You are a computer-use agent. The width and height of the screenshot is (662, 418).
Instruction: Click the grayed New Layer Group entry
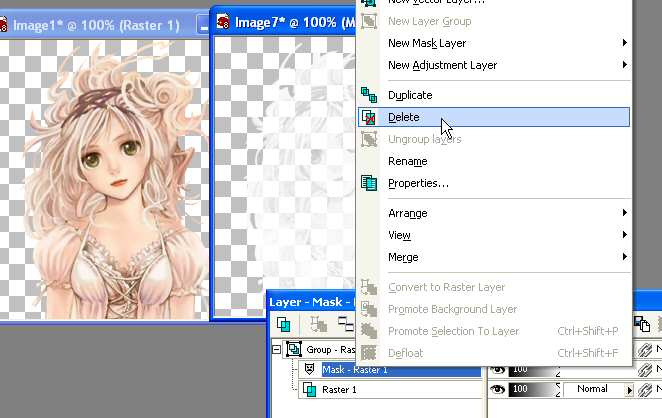coord(494,21)
